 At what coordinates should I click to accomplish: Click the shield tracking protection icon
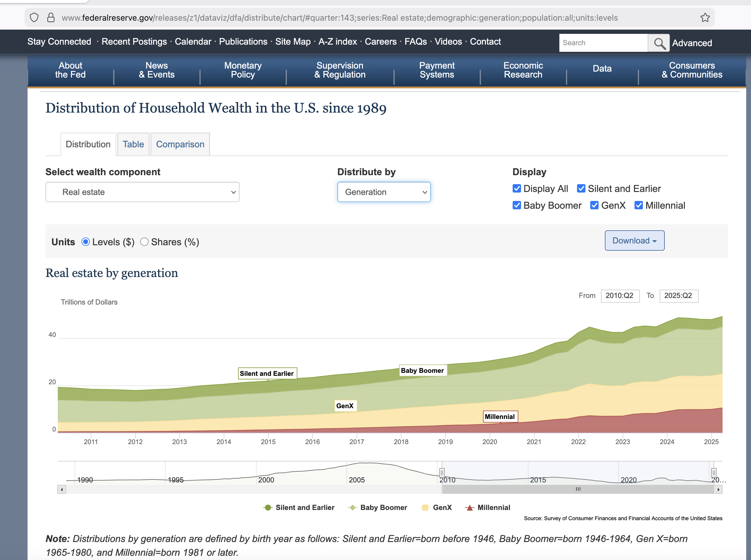34,18
